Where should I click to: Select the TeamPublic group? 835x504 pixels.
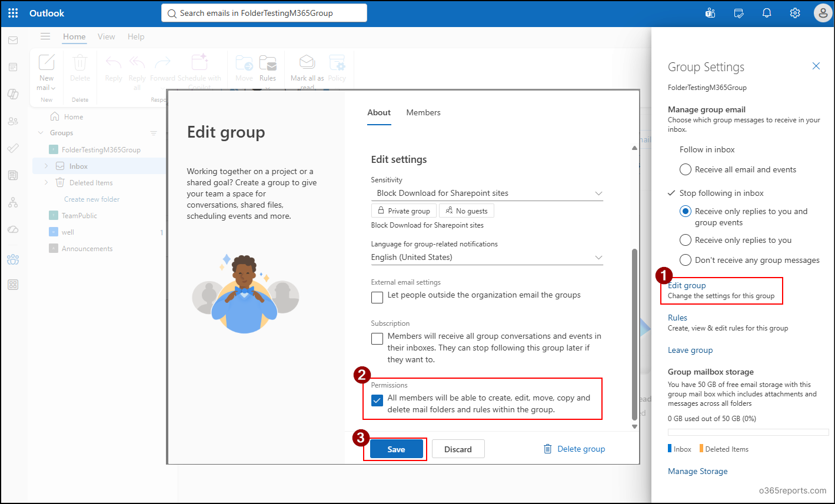tap(79, 216)
